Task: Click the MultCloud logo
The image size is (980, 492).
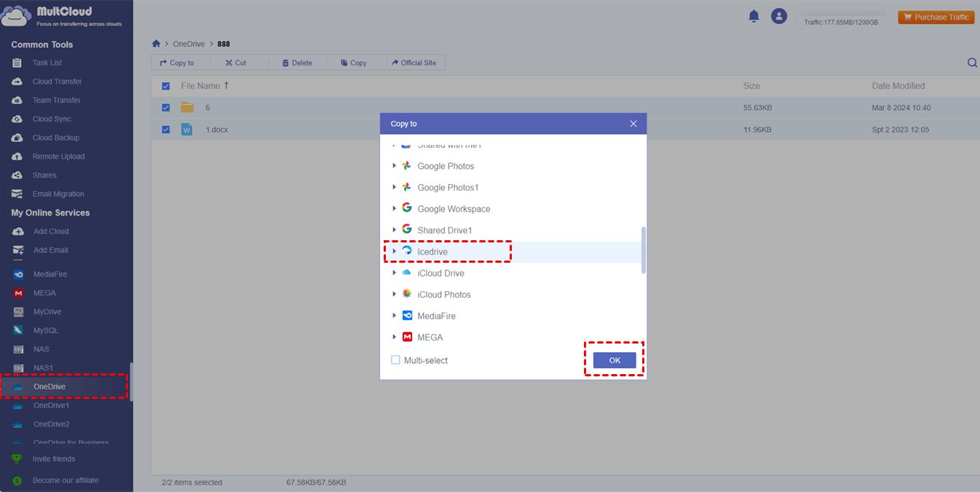Action: point(63,16)
